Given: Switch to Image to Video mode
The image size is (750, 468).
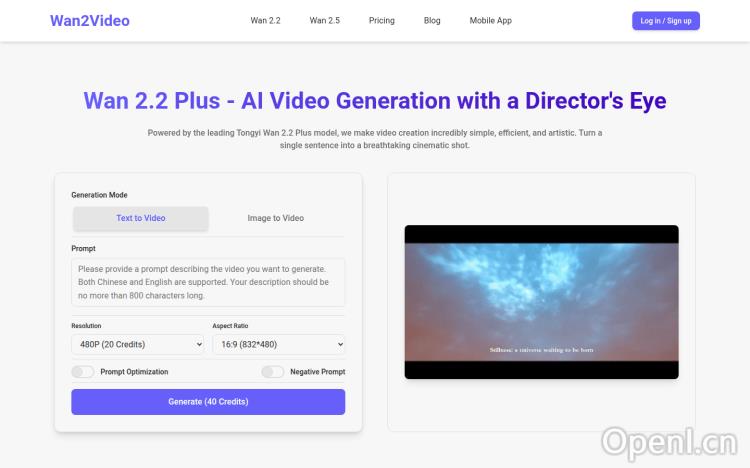Looking at the screenshot, I should tap(276, 218).
